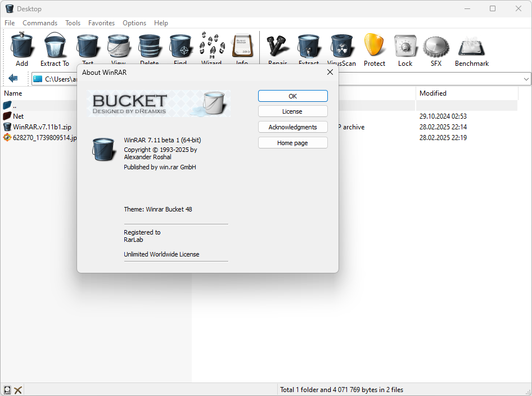The image size is (532, 396).
Task: Open the Info clipboard icon
Action: (242, 46)
